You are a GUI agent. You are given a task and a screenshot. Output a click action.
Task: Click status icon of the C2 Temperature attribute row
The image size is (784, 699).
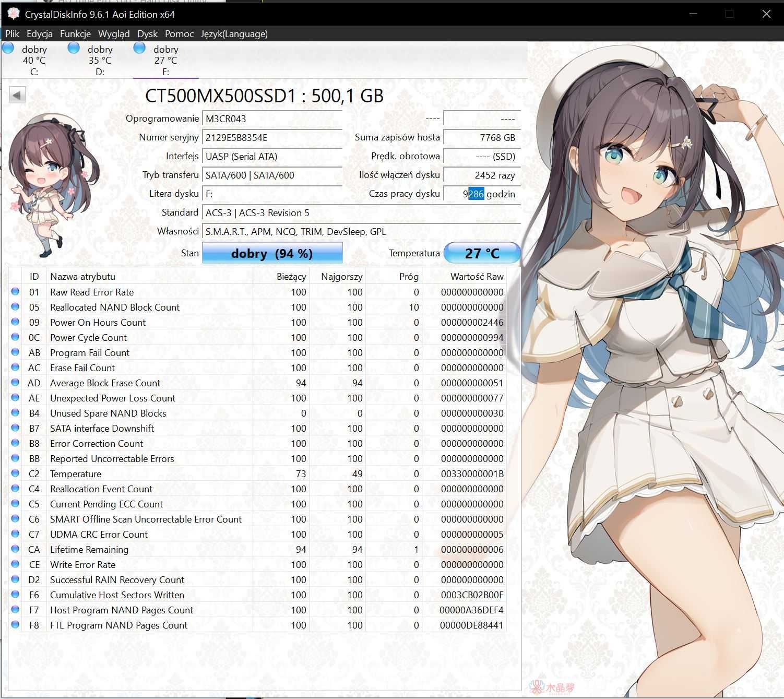click(x=15, y=473)
